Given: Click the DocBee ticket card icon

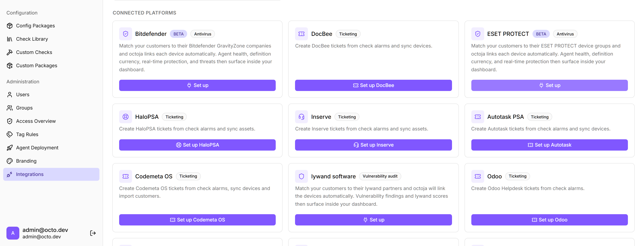Looking at the screenshot, I should click(301, 34).
